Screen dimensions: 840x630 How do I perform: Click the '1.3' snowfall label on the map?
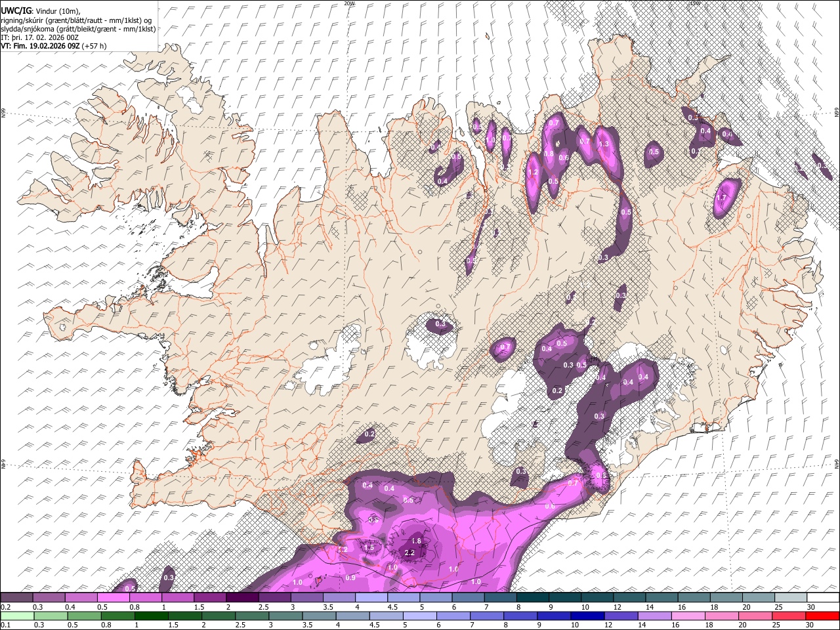604,144
